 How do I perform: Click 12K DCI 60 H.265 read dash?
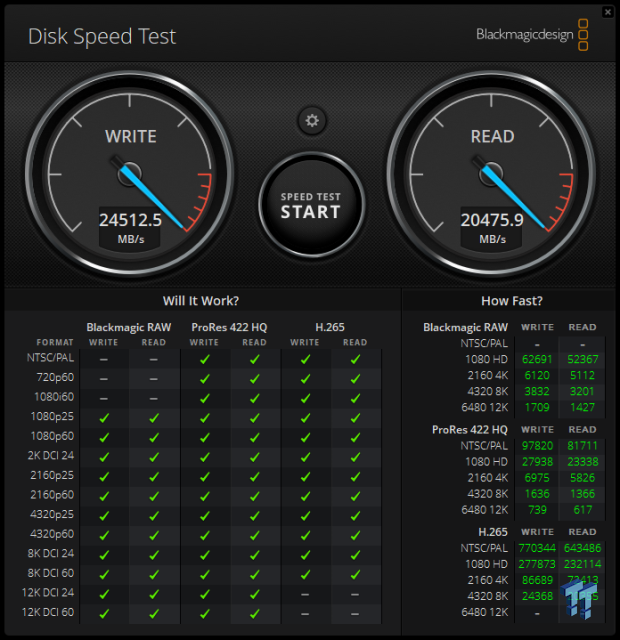(x=355, y=614)
